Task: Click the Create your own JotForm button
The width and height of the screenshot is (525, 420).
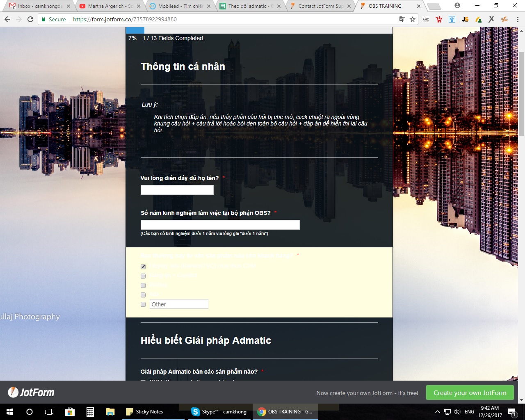Action: [470, 393]
